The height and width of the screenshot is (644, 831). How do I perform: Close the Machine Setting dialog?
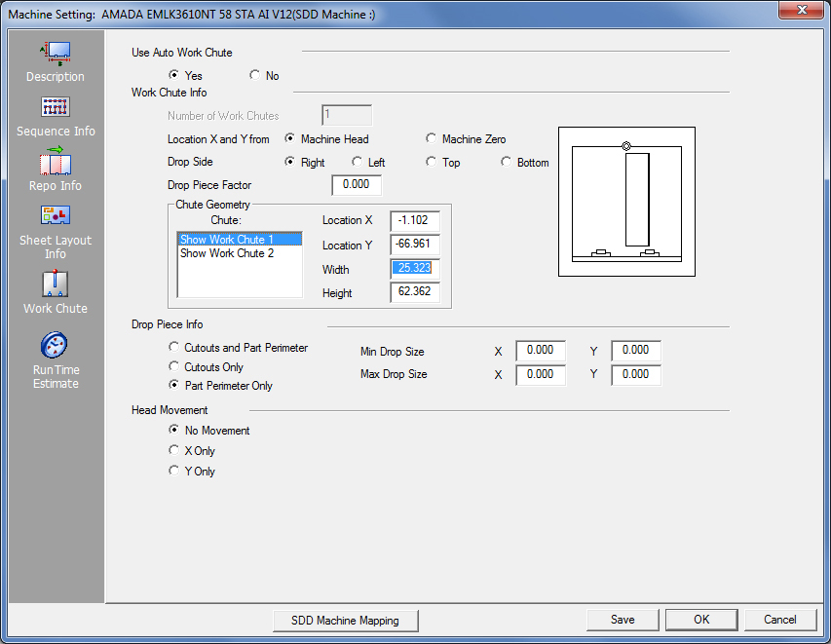[x=802, y=10]
